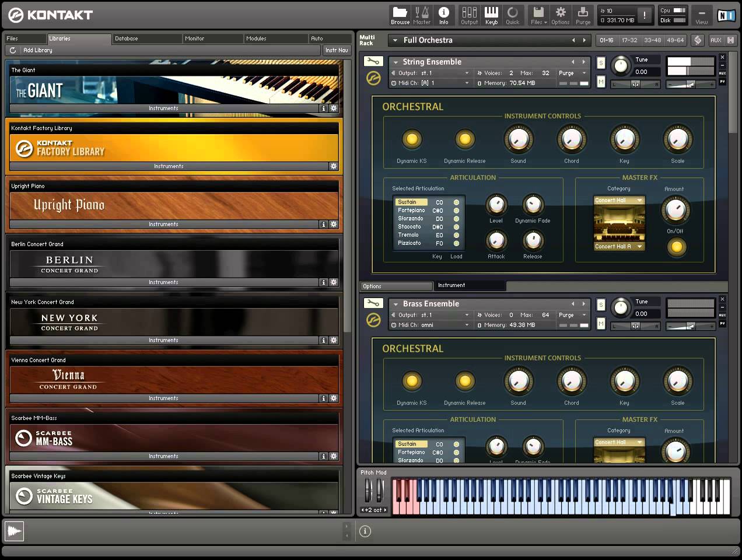The image size is (742, 560).
Task: Open Brass Ensemble Midi Ch omni dropdown
Action: point(431,325)
